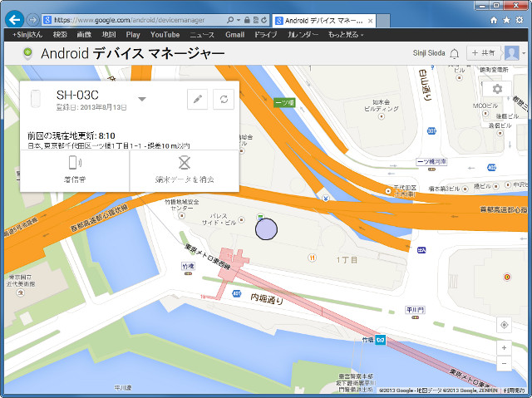Click the 登録日 registration date text
This screenshot has width=532, height=398.
(x=91, y=107)
